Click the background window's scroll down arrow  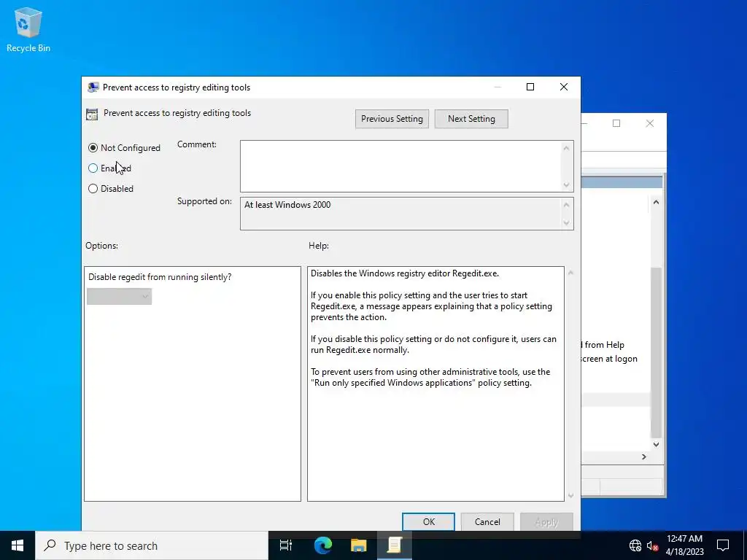[x=656, y=444]
